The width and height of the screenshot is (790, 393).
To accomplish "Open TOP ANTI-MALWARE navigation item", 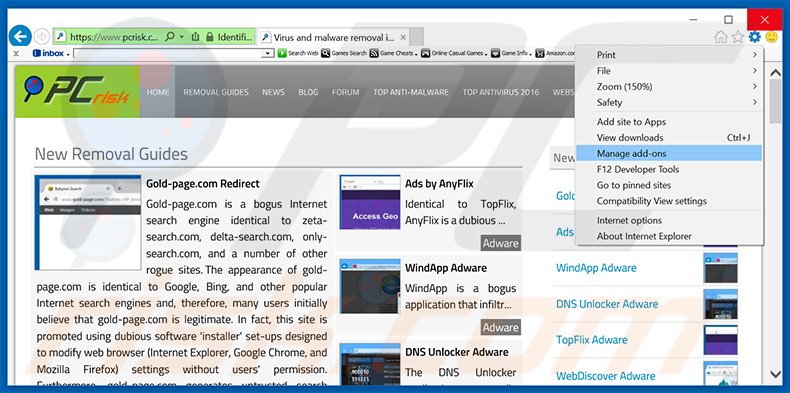I will click(411, 92).
